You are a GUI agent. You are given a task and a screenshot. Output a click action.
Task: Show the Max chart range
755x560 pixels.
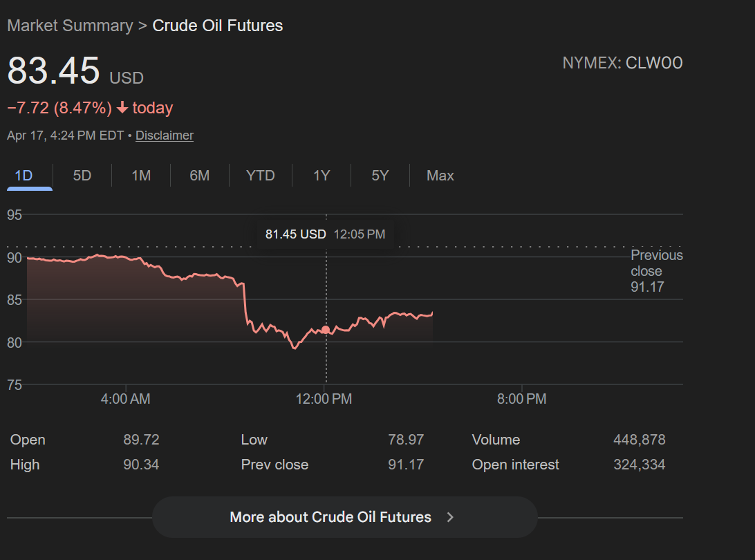coord(440,176)
